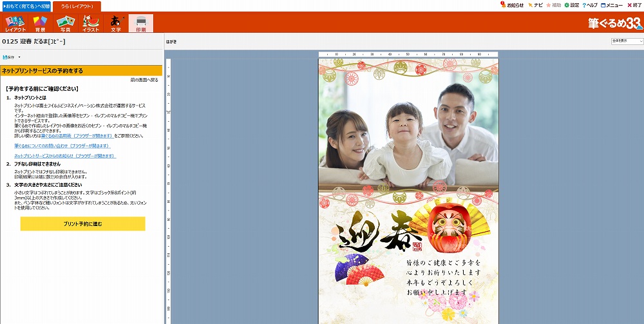This screenshot has width=644, height=324.
Task: Switch to おもて(宛て名) side
Action: click(x=26, y=6)
